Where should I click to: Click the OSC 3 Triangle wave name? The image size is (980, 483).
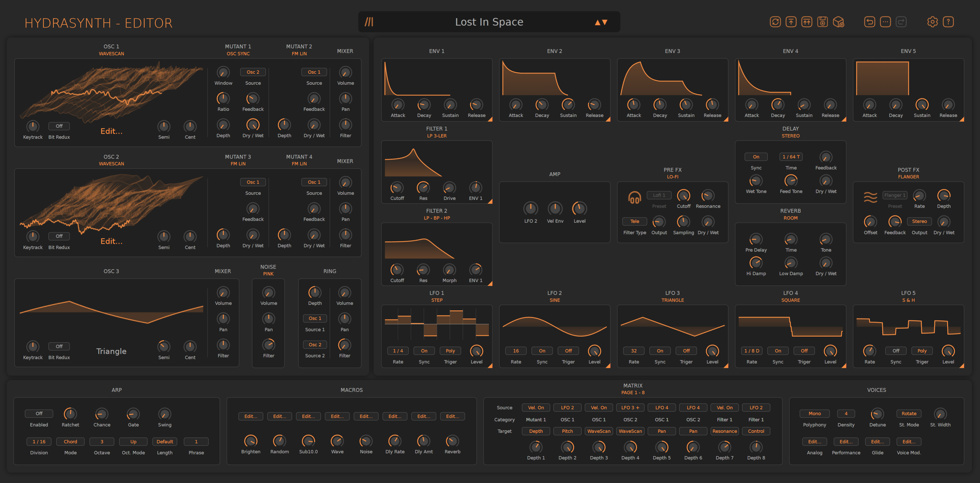click(x=111, y=352)
